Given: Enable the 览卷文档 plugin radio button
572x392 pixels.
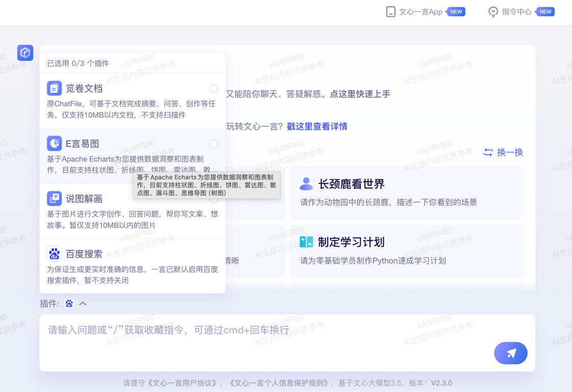Looking at the screenshot, I should point(214,89).
